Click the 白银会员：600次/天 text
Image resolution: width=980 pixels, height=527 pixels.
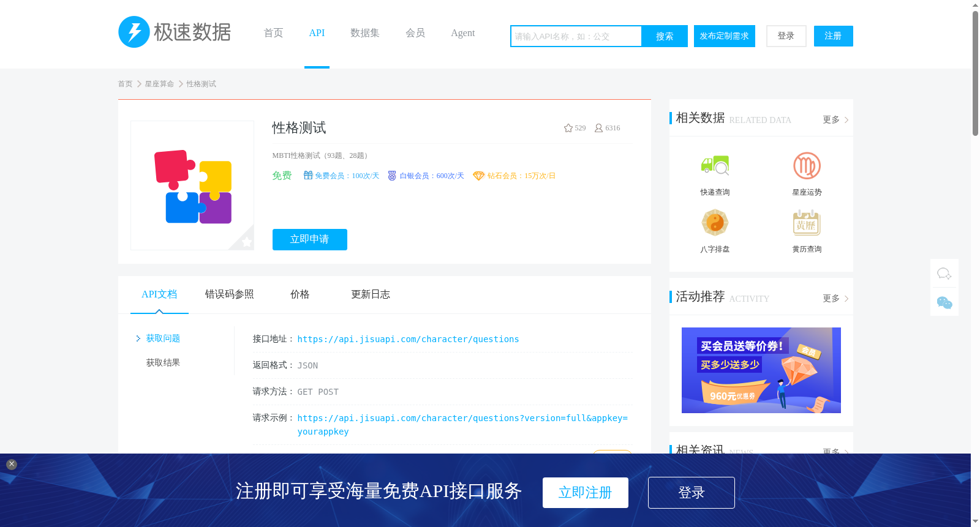pos(432,176)
